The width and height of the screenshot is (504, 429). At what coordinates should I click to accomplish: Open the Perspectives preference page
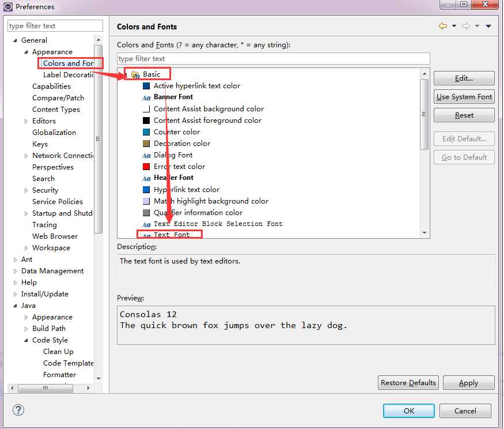[53, 167]
